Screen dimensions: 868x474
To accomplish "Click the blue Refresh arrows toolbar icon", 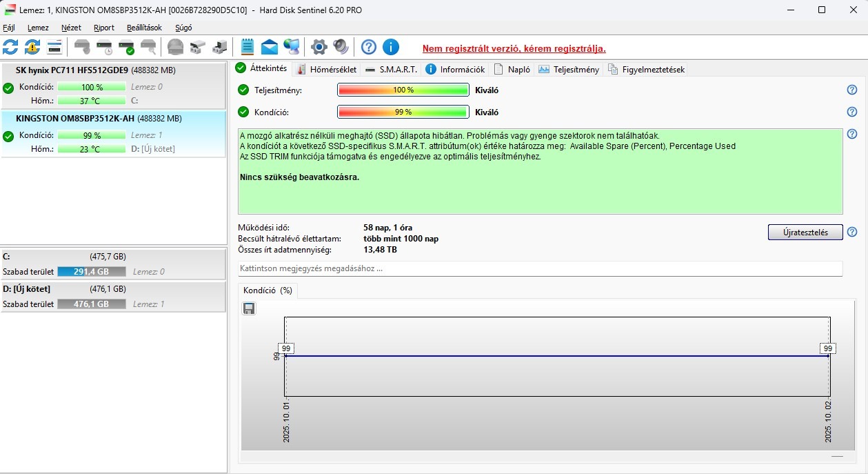I will click(10, 47).
